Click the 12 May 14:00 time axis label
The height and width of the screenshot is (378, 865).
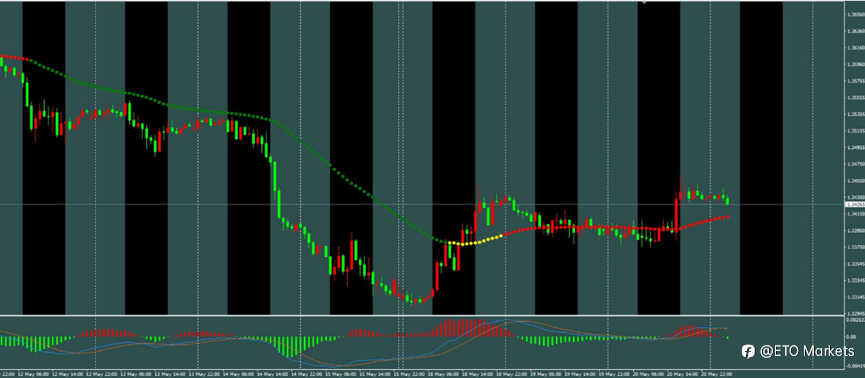67,374
